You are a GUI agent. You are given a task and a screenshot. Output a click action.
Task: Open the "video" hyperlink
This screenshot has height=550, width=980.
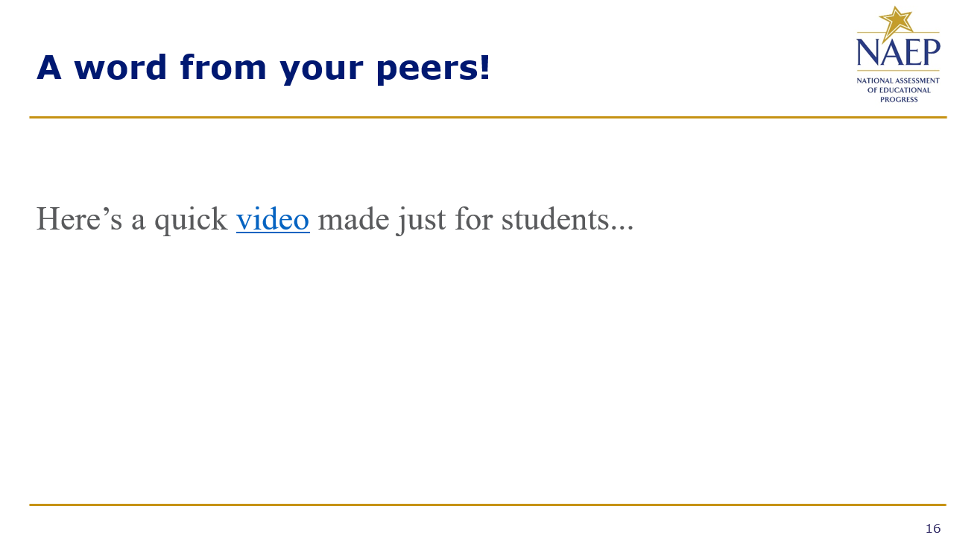(273, 220)
